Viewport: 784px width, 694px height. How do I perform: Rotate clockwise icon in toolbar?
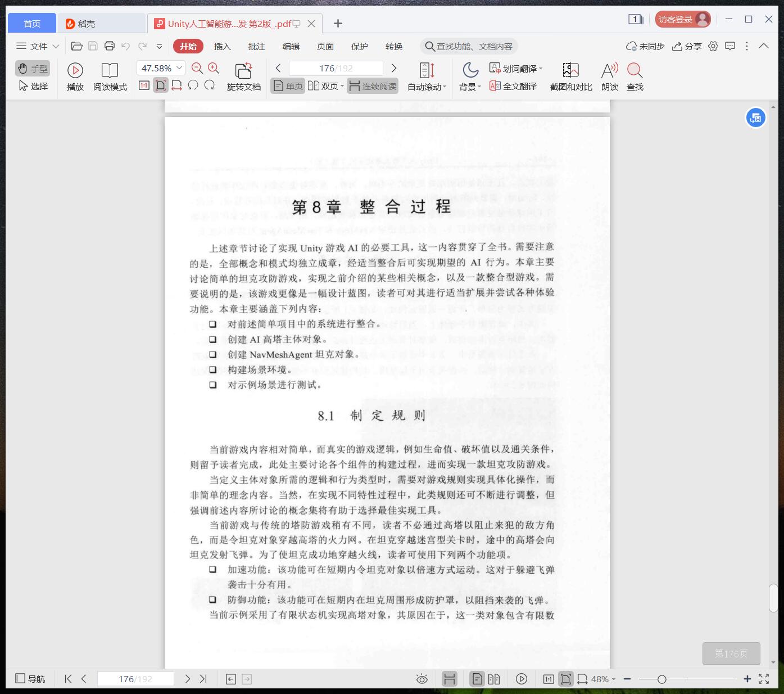click(x=210, y=85)
